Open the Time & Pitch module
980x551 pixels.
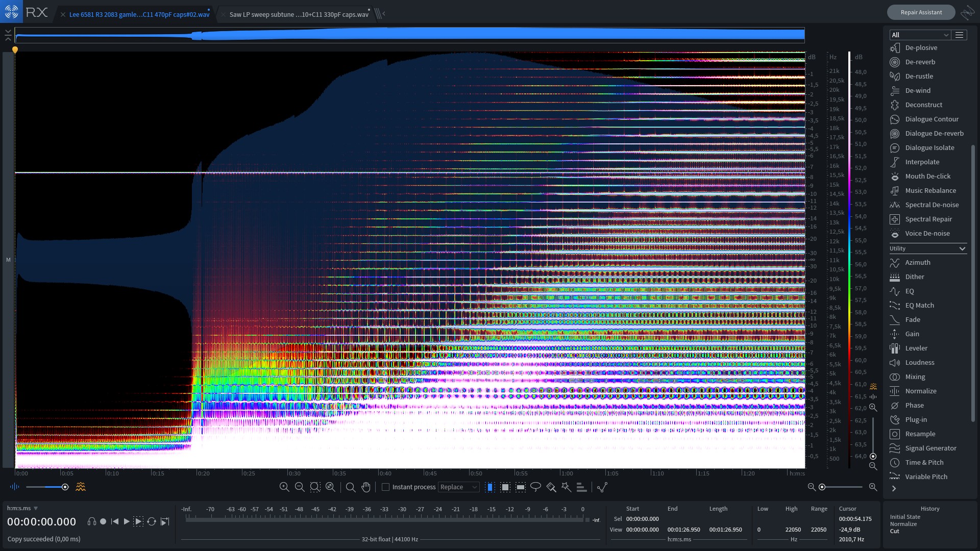[924, 462]
